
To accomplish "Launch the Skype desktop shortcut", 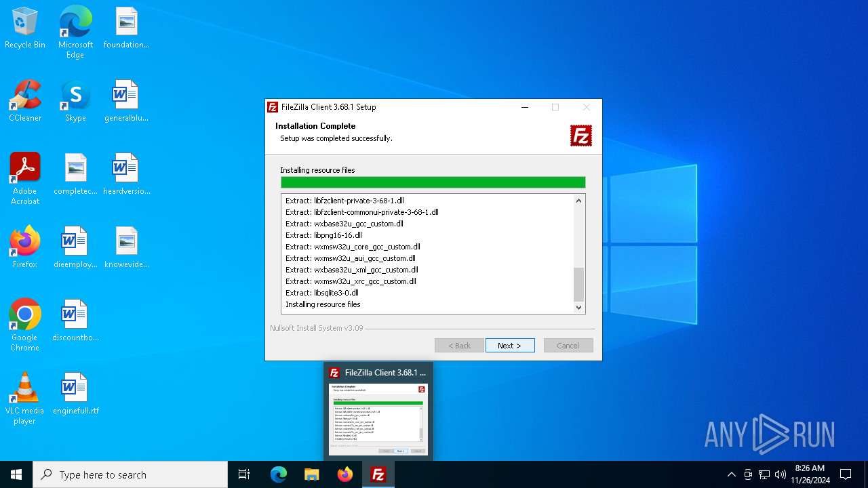I will tap(75, 102).
